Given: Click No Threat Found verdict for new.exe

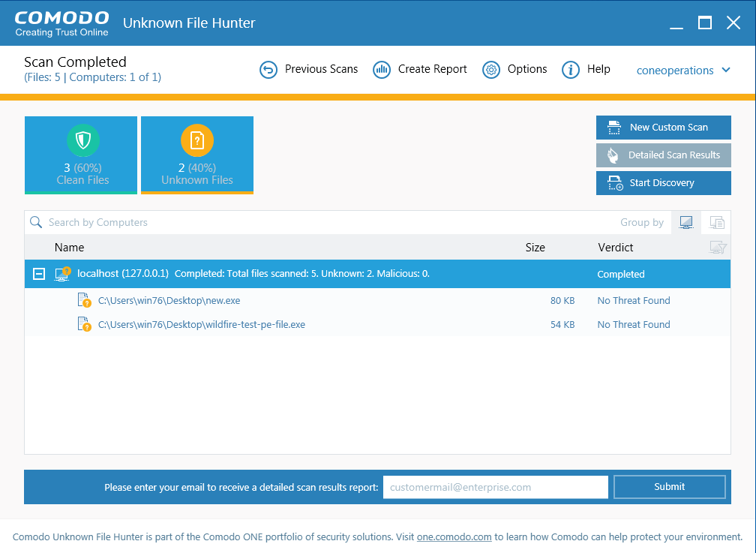Looking at the screenshot, I should click(x=634, y=300).
